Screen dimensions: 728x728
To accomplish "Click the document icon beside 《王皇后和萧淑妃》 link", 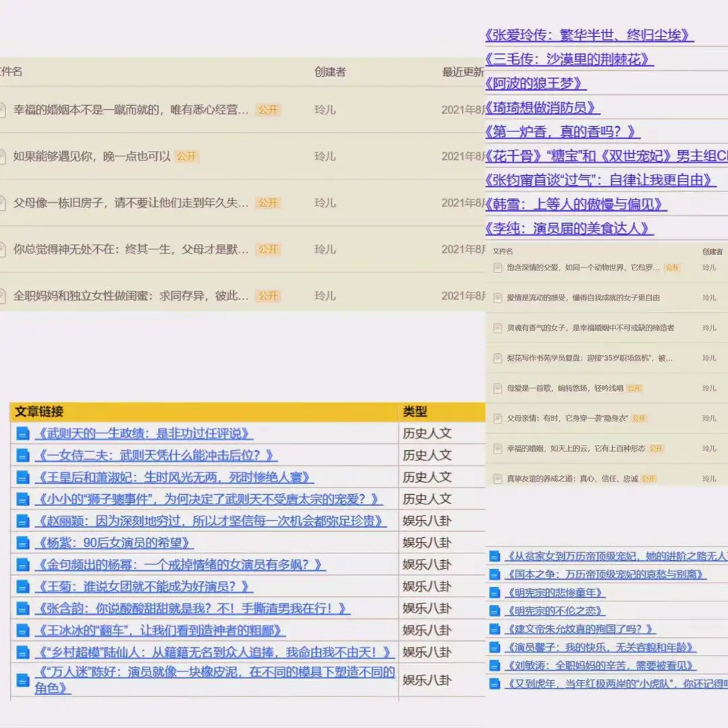I will [x=22, y=477].
